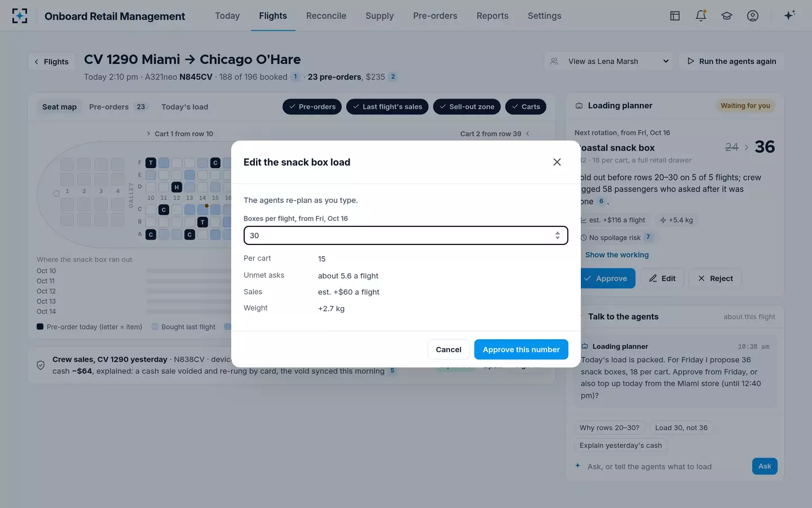812x508 pixels.
Task: Expand Cart 2 from row 39
Action: 495,134
